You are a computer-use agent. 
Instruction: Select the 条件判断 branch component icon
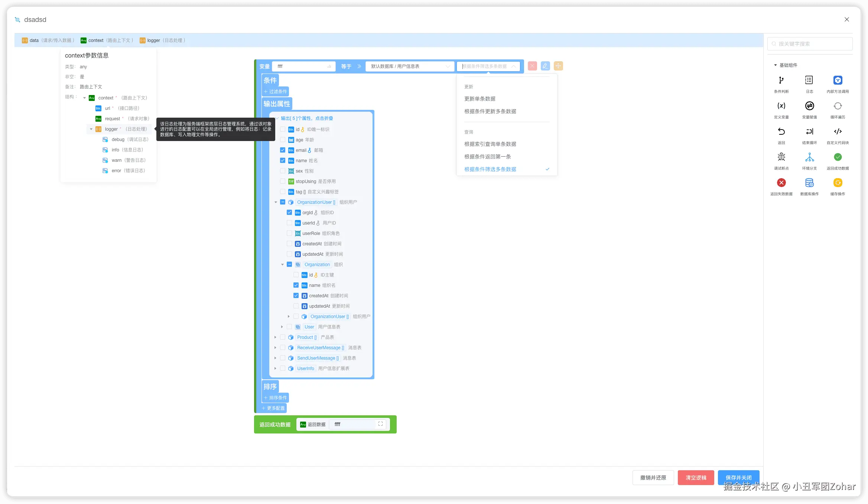[x=781, y=81]
